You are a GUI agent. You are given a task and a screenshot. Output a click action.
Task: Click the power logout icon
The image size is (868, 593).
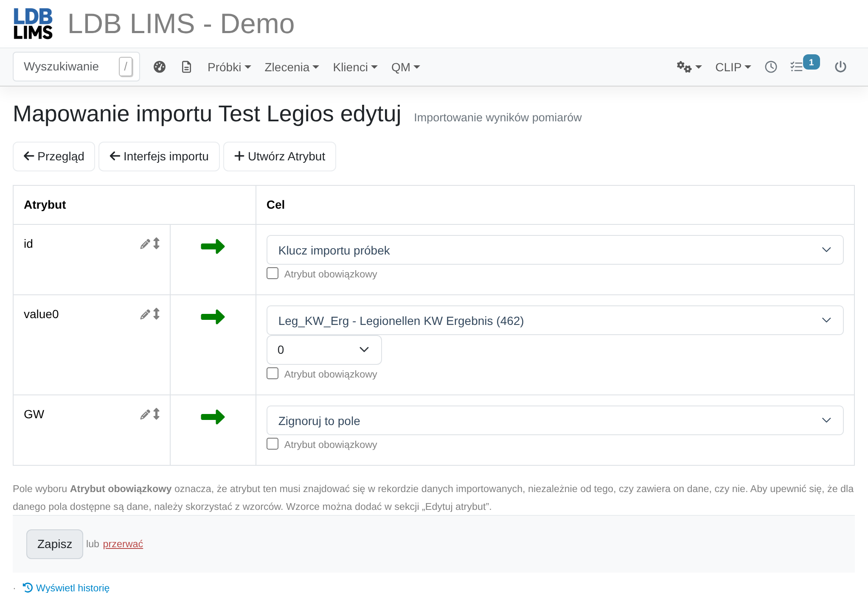point(840,67)
